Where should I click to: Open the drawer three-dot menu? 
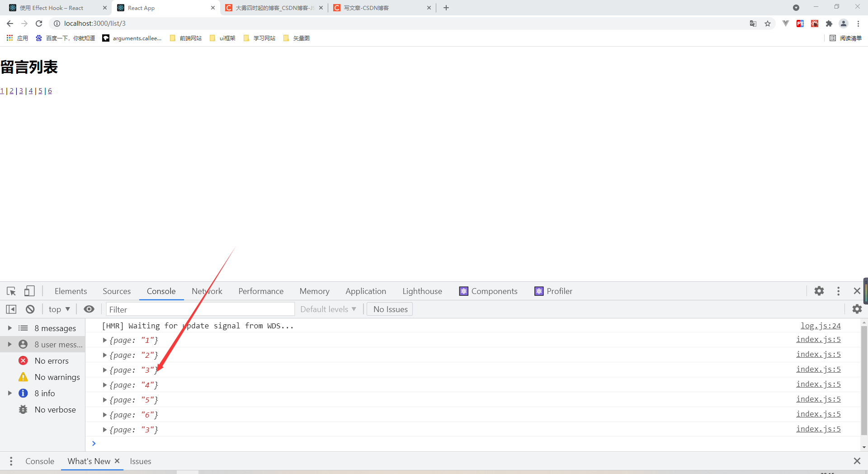click(x=11, y=461)
